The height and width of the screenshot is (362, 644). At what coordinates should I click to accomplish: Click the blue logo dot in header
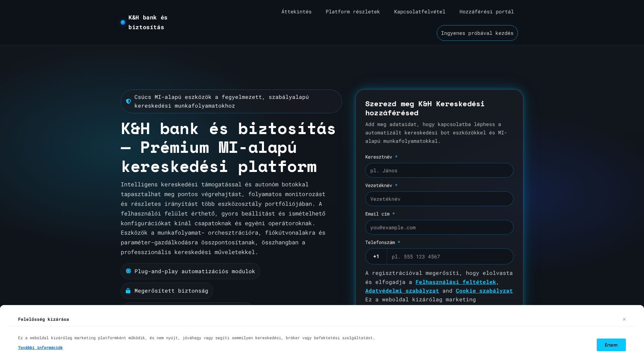click(x=123, y=22)
